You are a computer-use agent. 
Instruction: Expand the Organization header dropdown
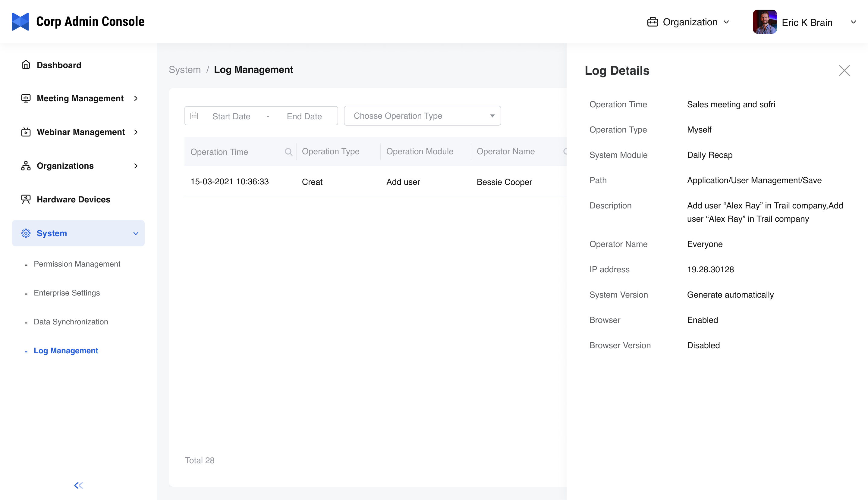688,22
